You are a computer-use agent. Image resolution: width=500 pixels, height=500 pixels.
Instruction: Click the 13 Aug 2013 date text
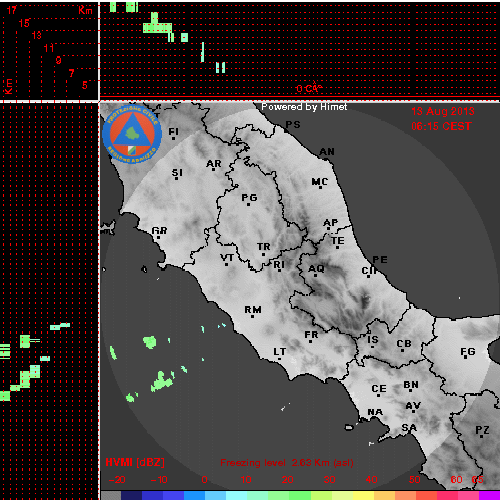(x=443, y=111)
